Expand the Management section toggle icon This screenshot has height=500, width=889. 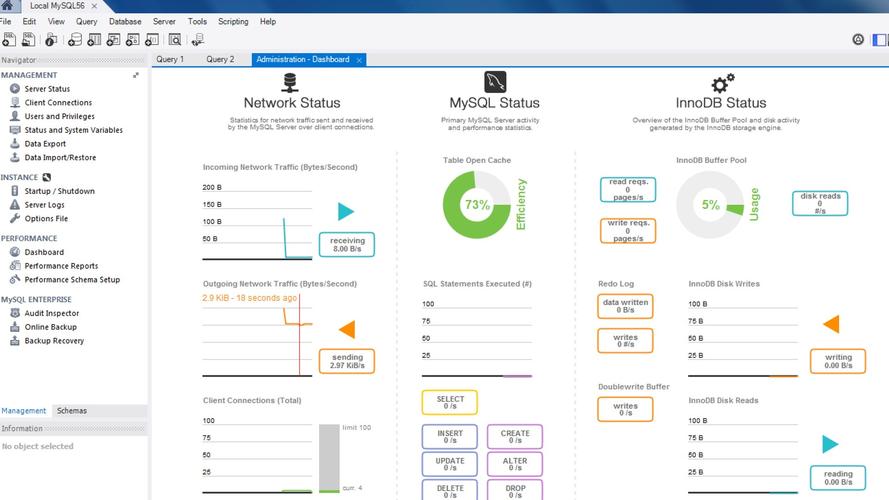click(136, 75)
